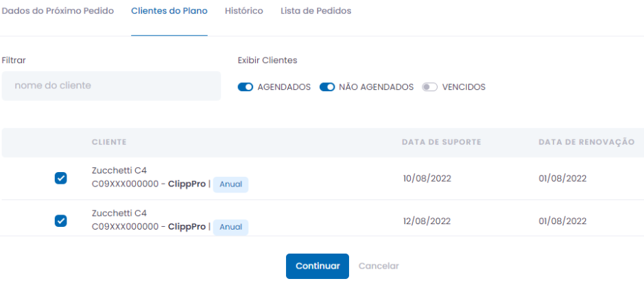Screen dimensions: 644x292
Task: Select the Clientes do Plano tab
Action: click(169, 11)
